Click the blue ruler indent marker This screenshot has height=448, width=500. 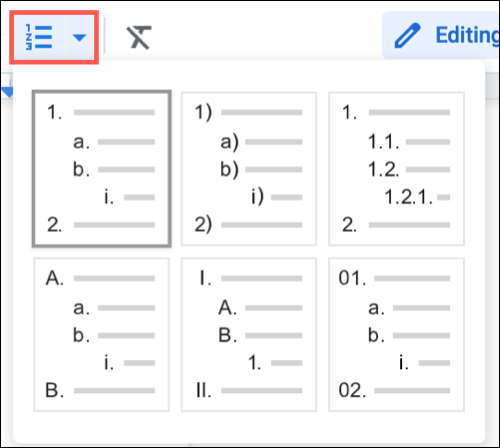[7, 92]
